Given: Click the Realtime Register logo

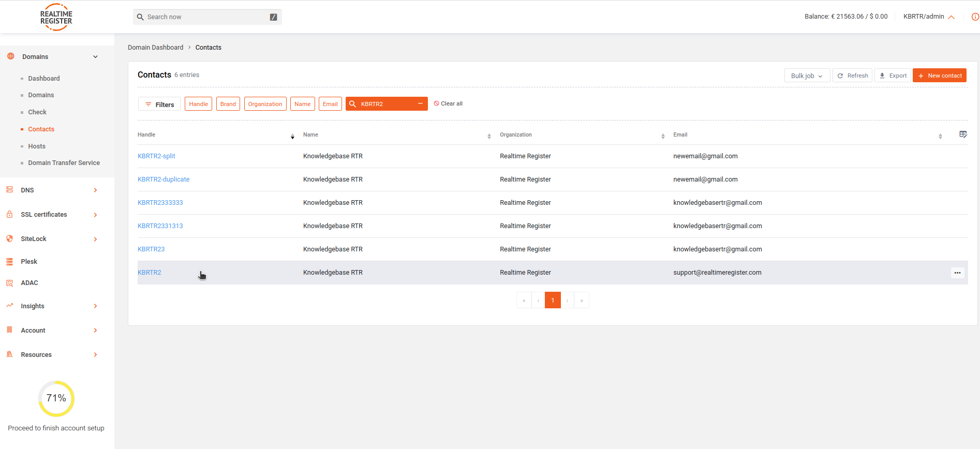Looking at the screenshot, I should tap(56, 17).
